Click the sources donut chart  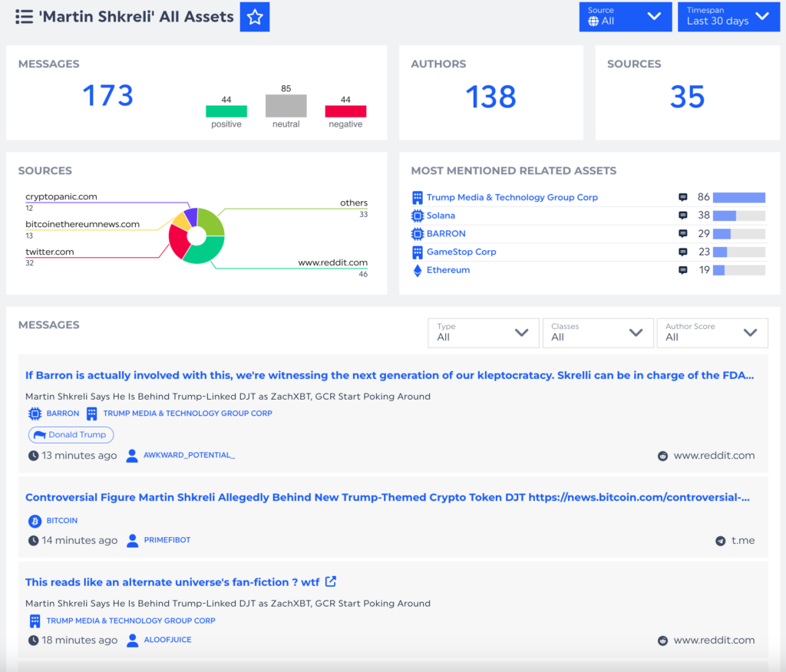(196, 236)
